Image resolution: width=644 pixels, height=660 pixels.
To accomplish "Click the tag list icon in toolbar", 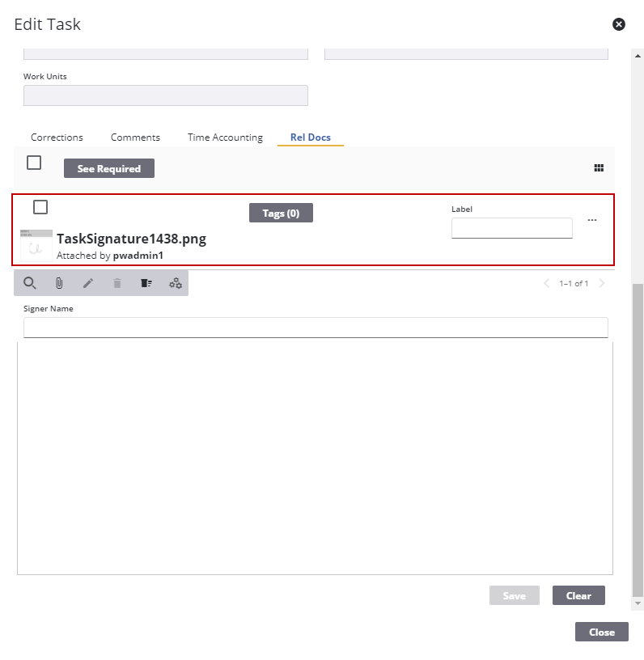I will tap(146, 283).
